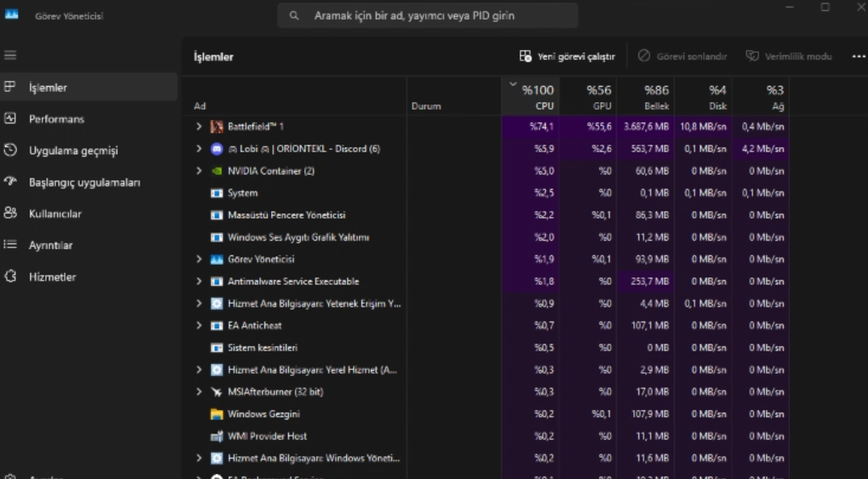Image resolution: width=868 pixels, height=479 pixels.
Task: Click the Görevi sonlandır button
Action: pos(683,57)
